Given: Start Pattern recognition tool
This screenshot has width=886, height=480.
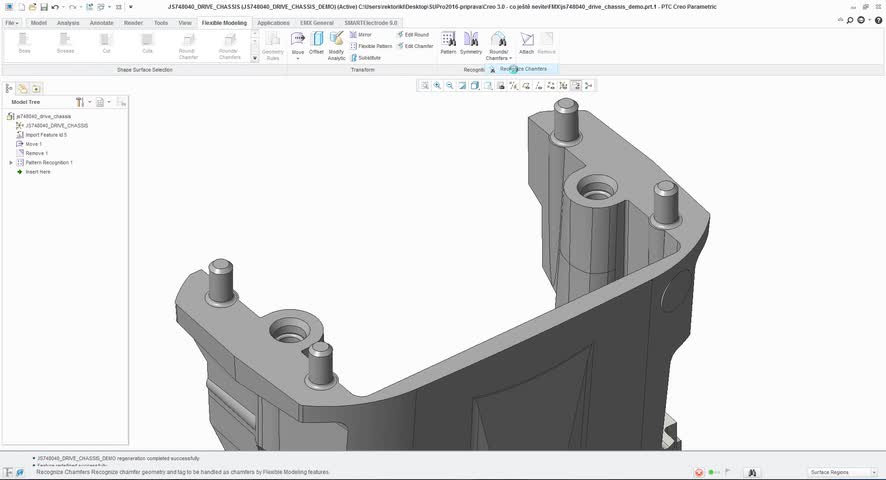Looking at the screenshot, I should (448, 44).
